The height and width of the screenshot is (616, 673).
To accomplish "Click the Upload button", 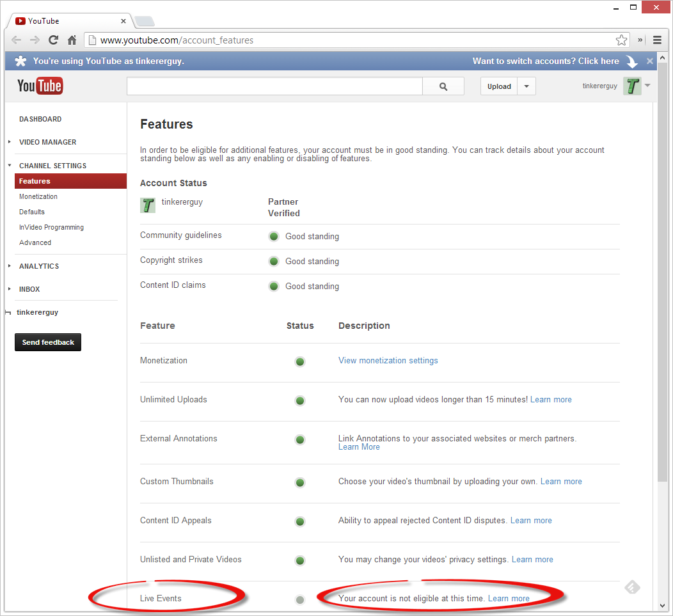I will click(x=499, y=86).
